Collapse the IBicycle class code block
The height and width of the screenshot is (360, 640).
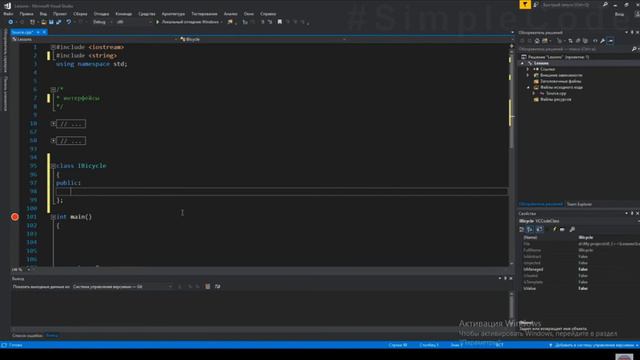[x=53, y=166]
